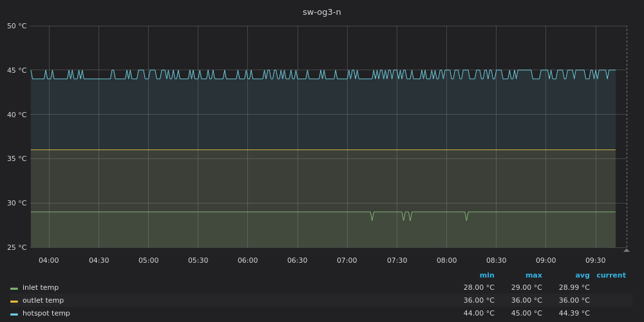Click the 09:30 label on the time axis

tap(595, 261)
